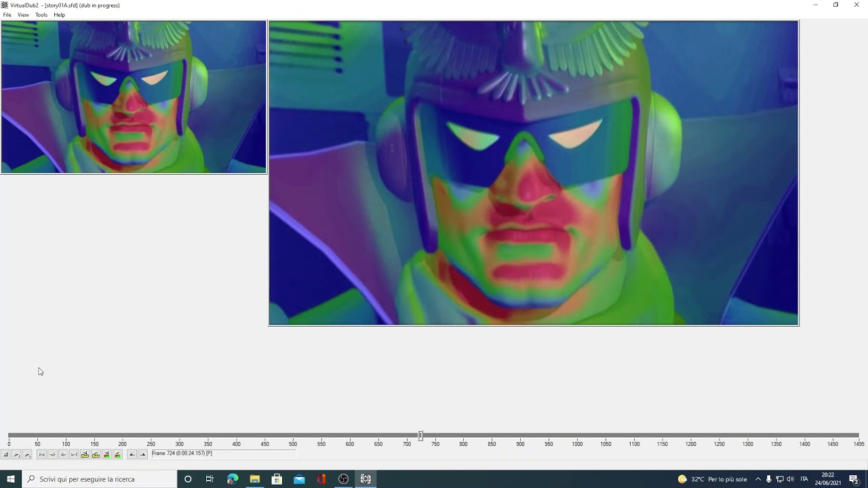Set the selection end mark-out
Viewport: 868px width, 488px height.
(x=143, y=454)
